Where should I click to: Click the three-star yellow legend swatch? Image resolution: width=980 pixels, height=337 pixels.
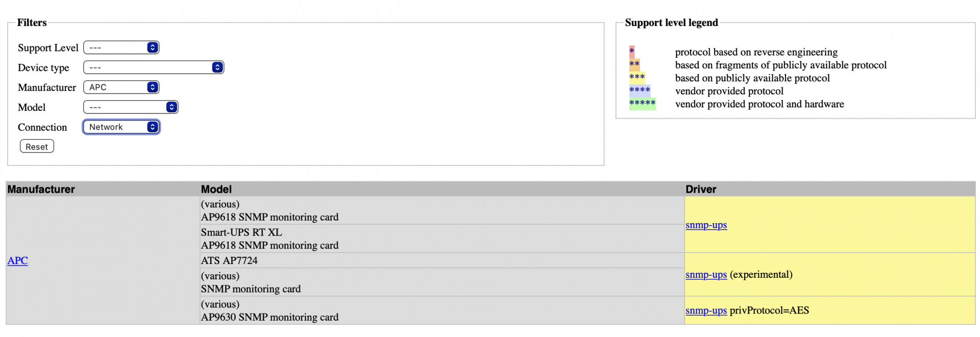637,78
